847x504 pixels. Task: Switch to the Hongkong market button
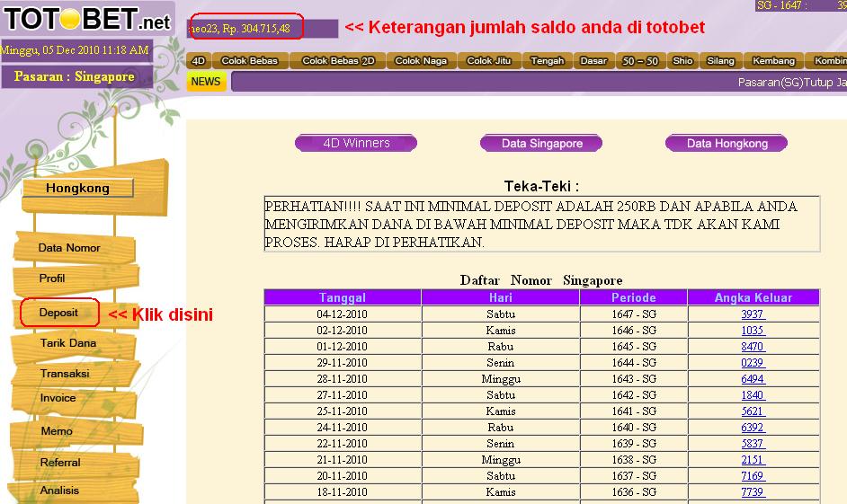click(78, 188)
